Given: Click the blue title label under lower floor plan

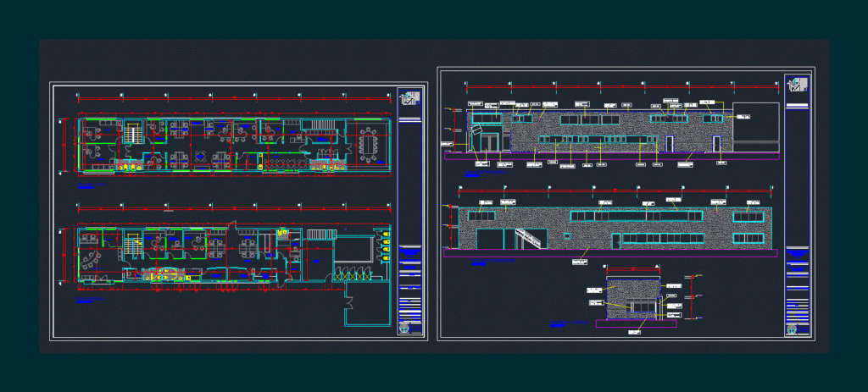Looking at the screenshot, I should pos(90,299).
